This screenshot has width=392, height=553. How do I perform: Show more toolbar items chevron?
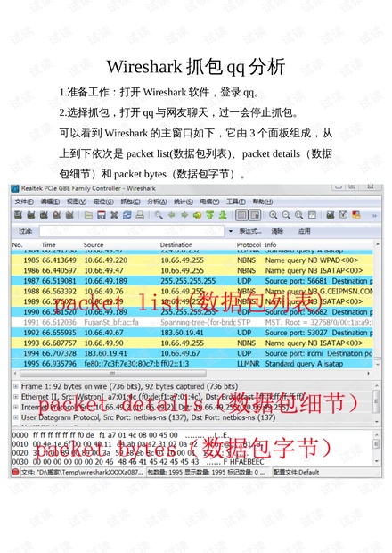374,215
